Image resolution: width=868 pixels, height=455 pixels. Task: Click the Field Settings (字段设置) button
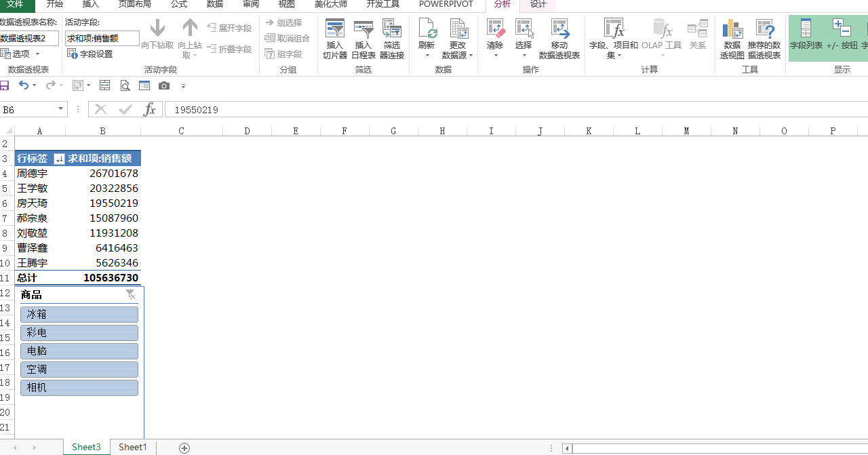click(x=90, y=54)
